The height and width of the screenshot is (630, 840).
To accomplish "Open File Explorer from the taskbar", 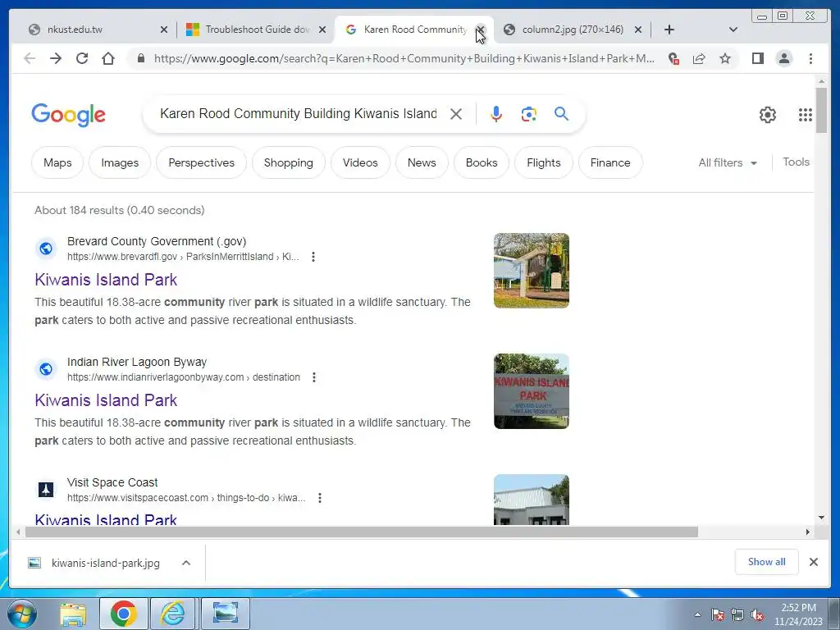I will click(x=73, y=614).
